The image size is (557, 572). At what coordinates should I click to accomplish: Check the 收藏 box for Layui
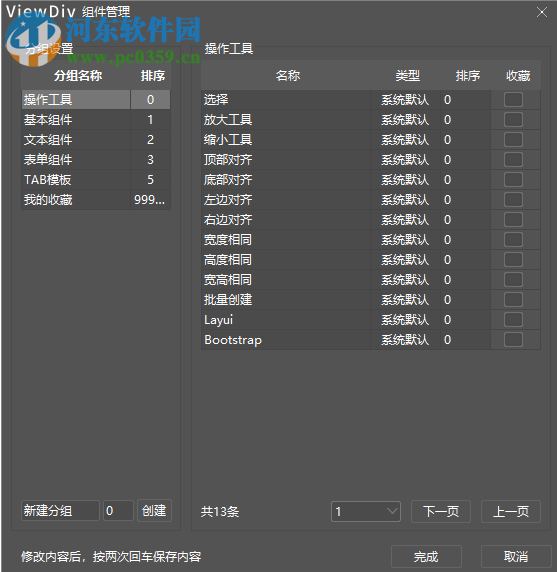pyautogui.click(x=513, y=320)
